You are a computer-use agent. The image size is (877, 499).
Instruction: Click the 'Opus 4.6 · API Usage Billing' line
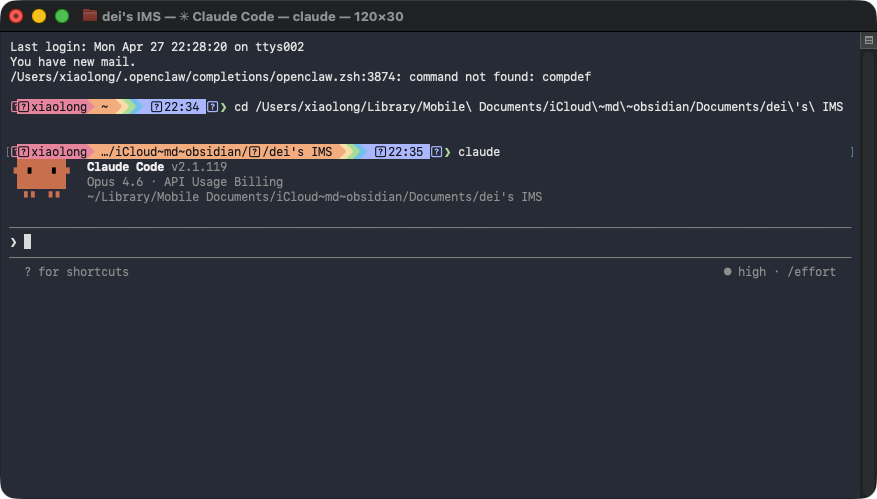click(x=184, y=182)
